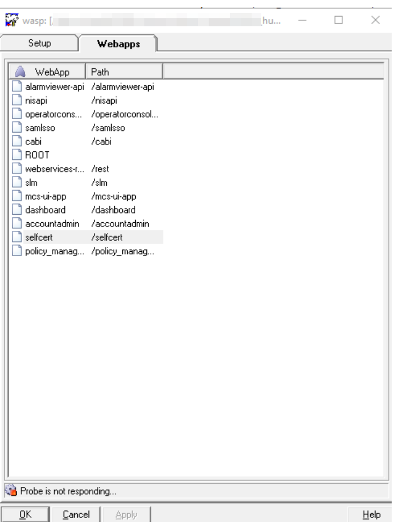
Task: Click the 'Probe is not responding...' status text
Action: [x=68, y=491]
